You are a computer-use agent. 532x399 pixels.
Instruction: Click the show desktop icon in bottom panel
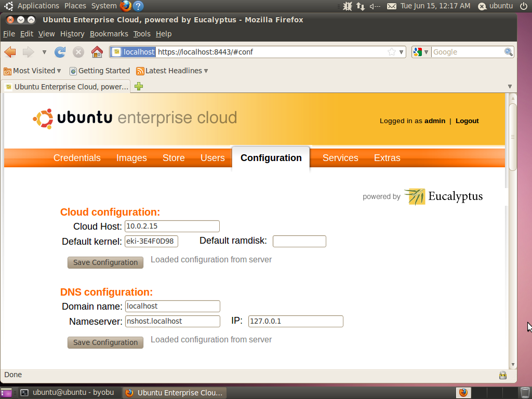point(6,393)
